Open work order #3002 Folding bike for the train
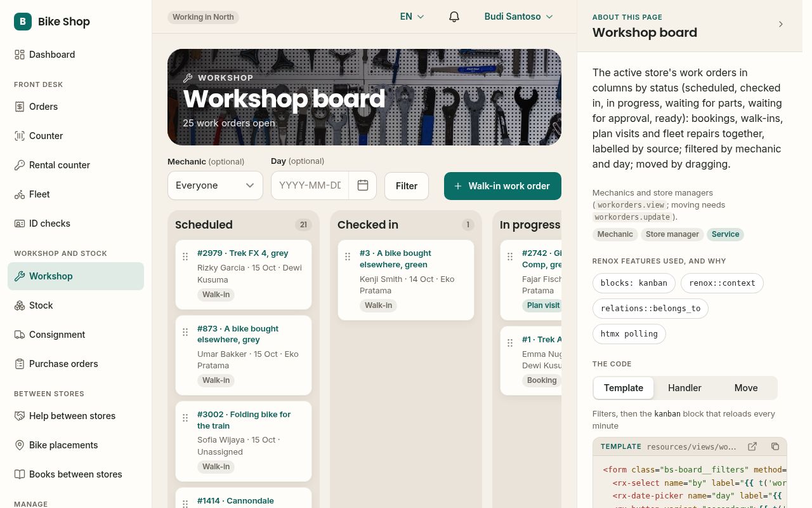 click(x=244, y=420)
